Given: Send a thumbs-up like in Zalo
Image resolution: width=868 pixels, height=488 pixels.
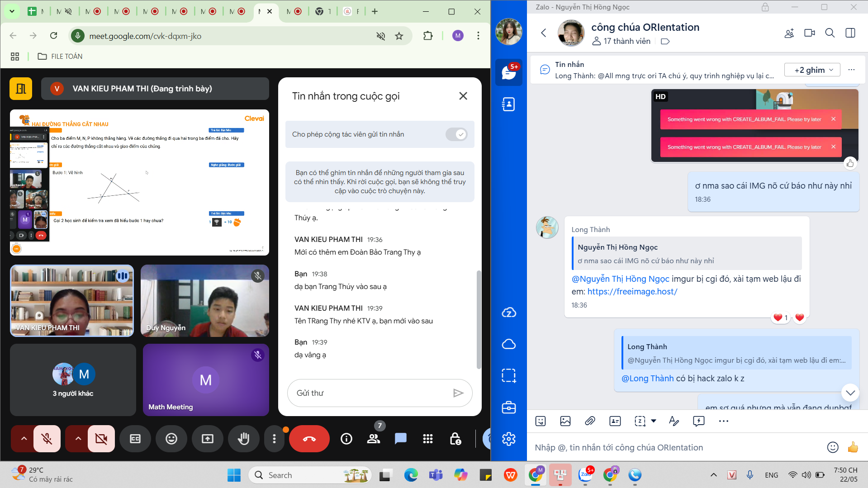Looking at the screenshot, I should [853, 447].
